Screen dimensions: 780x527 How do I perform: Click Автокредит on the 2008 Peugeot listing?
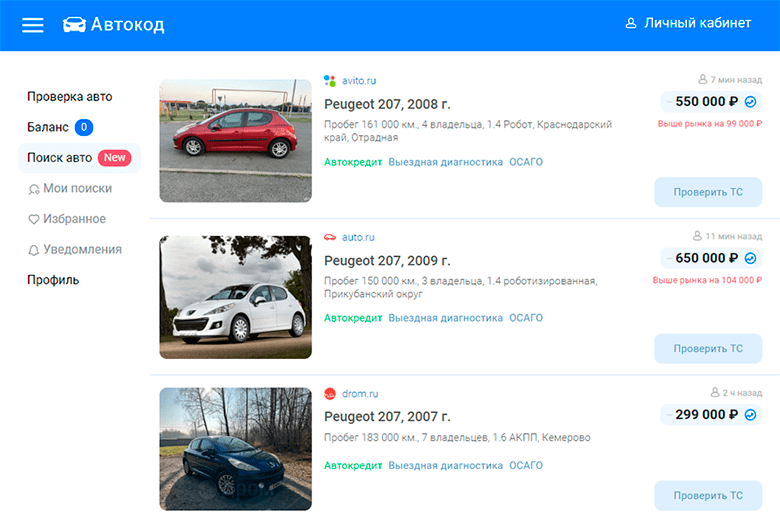coord(353,162)
